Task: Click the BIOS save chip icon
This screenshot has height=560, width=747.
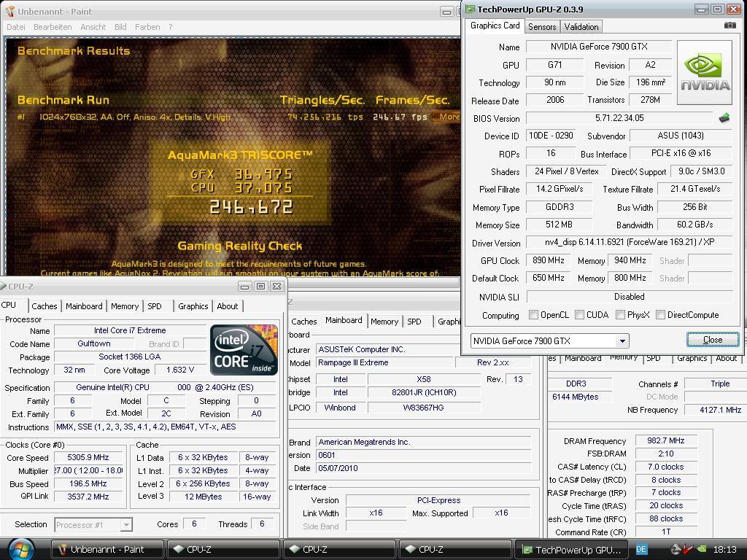Action: 724,117
